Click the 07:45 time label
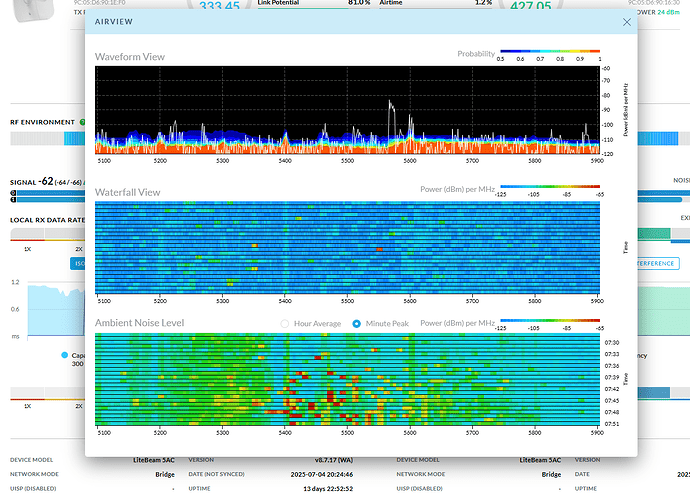This screenshot has height=495, width=690. click(x=612, y=401)
